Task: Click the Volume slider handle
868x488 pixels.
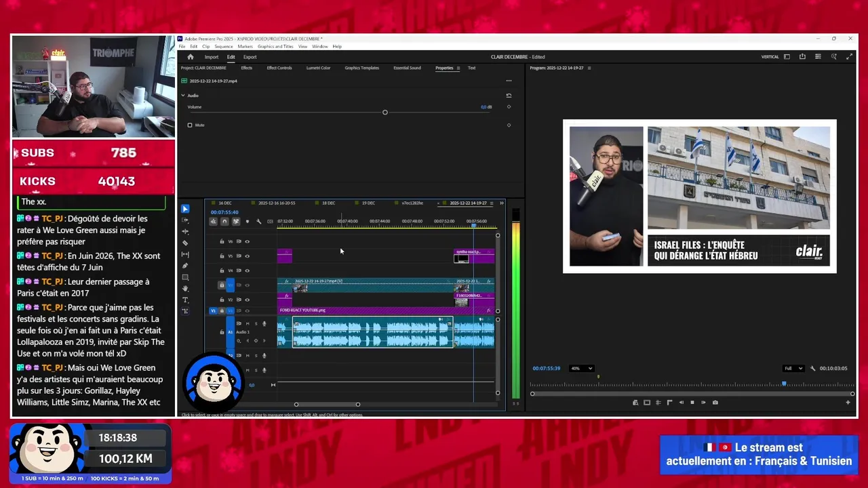Action: [x=384, y=112]
